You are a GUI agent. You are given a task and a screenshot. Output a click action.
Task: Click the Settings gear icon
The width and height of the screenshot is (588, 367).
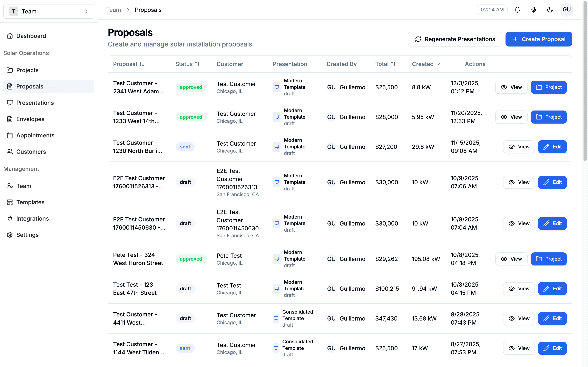point(10,235)
